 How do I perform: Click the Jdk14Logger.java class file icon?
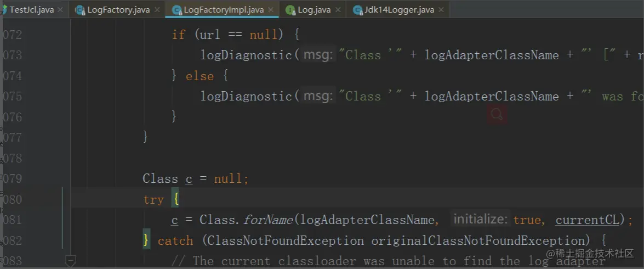click(357, 10)
